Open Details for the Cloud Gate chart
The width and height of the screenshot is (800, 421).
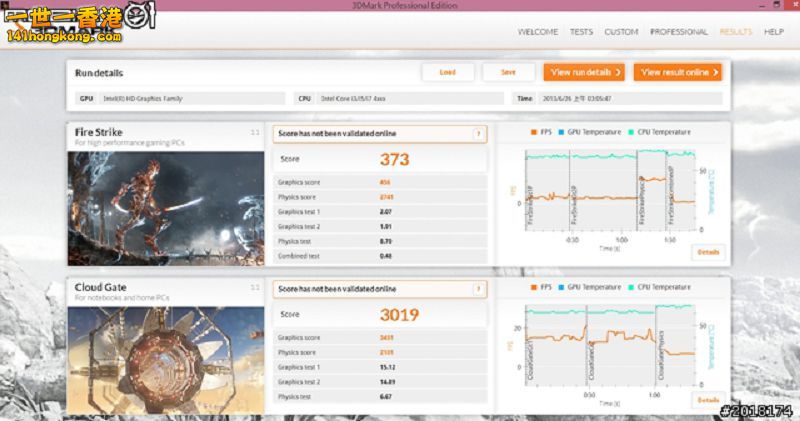tap(708, 400)
